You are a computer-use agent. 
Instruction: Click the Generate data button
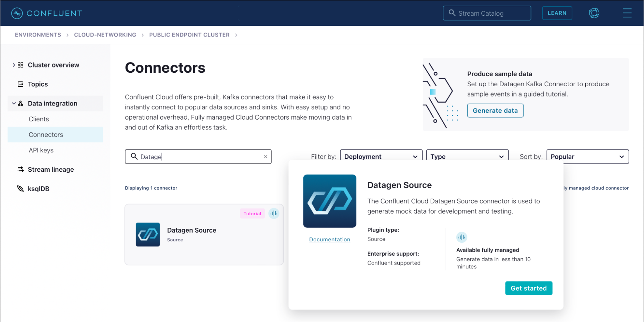495,111
